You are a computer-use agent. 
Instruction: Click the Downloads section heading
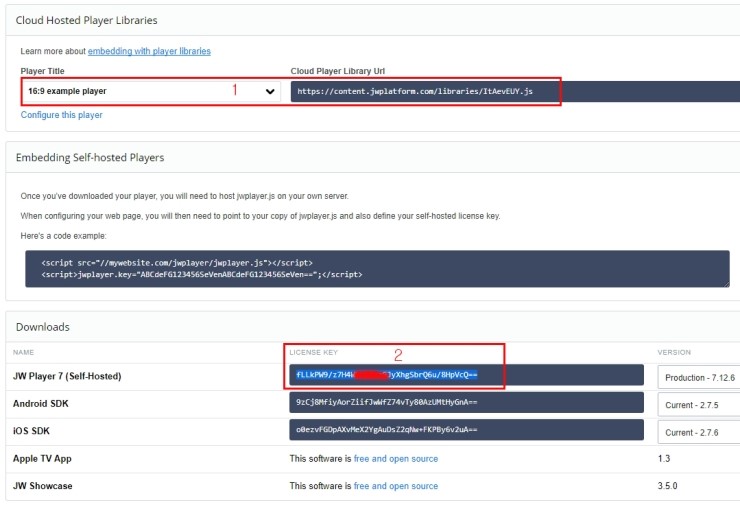pos(42,327)
